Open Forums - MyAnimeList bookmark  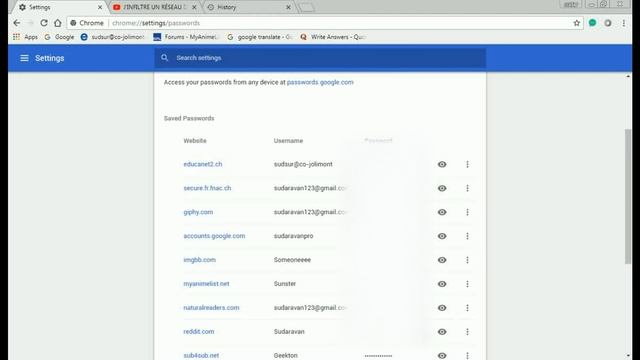click(185, 37)
